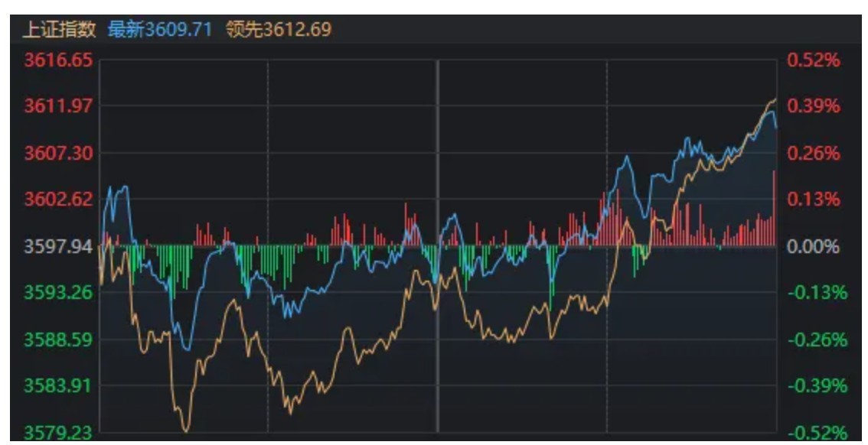
Task: Select the -0.13% percent axis label
Action: coord(817,293)
